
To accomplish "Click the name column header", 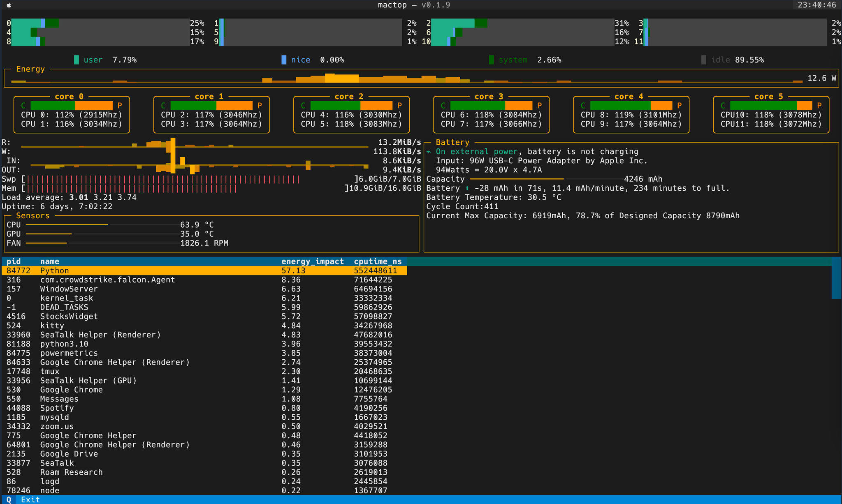I will click(50, 261).
